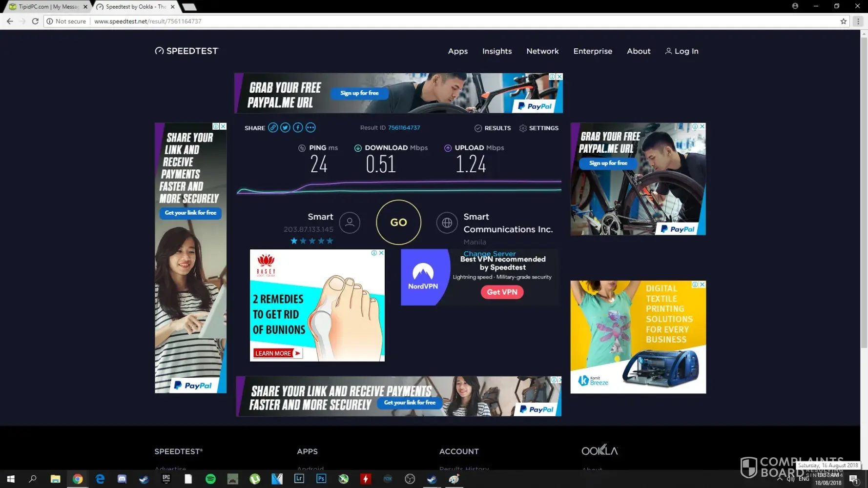Open result ID 7561164737 link
The image size is (868, 488).
[x=404, y=128]
